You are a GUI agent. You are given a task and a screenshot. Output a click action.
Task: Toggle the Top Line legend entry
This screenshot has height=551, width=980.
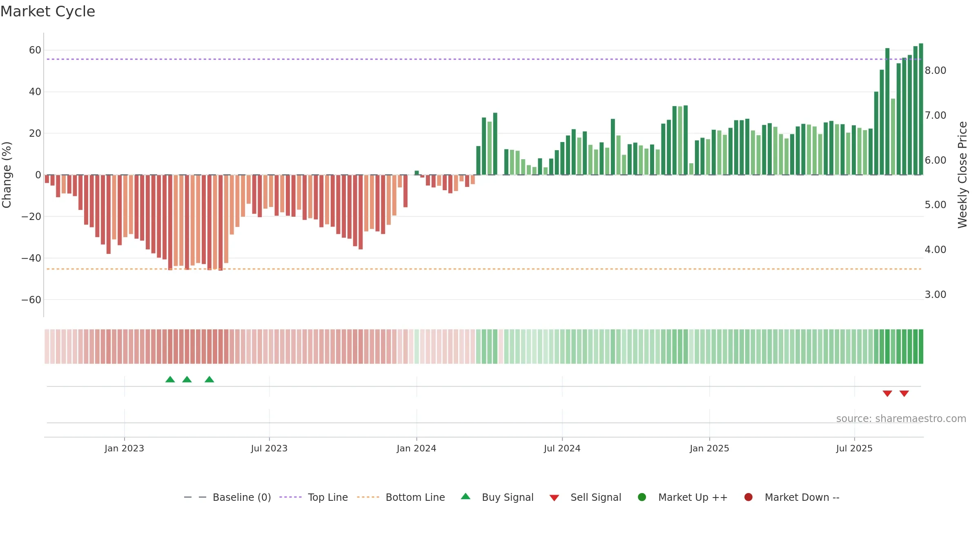click(314, 497)
